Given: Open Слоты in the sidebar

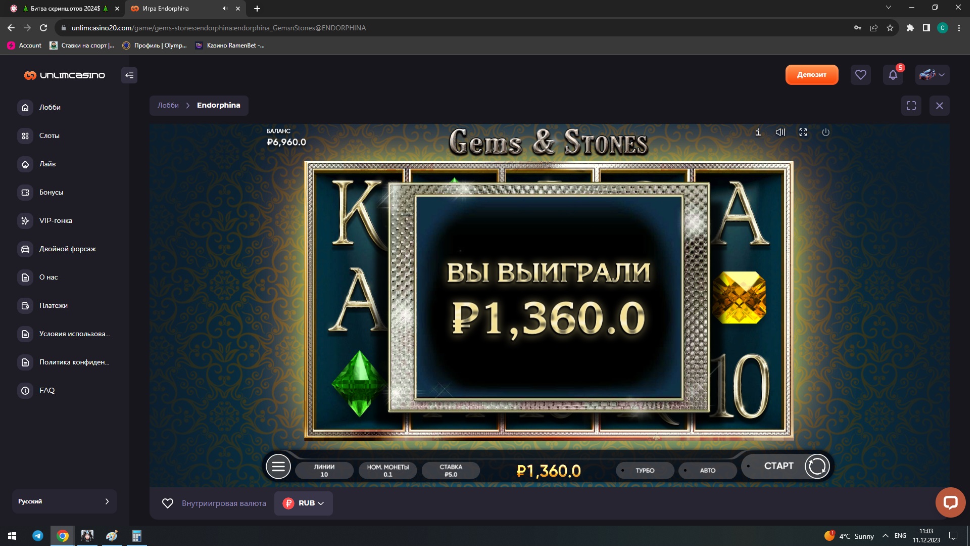Looking at the screenshot, I should 49,135.
